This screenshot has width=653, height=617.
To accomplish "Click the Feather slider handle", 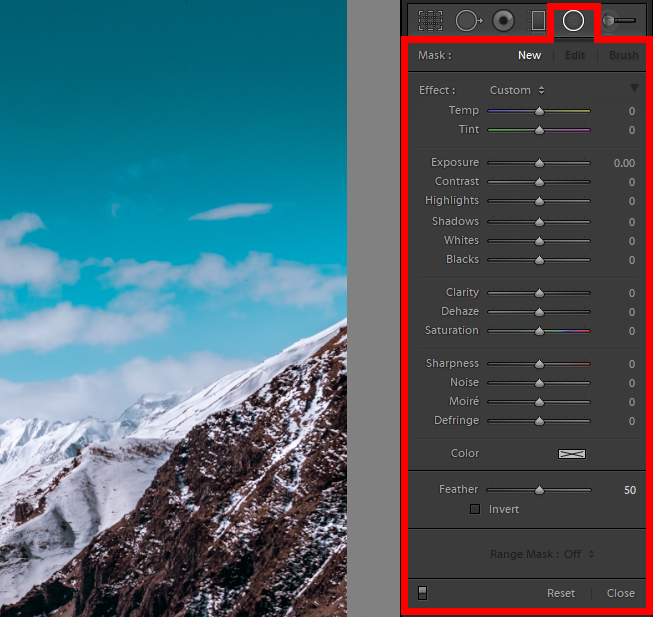I will [539, 490].
